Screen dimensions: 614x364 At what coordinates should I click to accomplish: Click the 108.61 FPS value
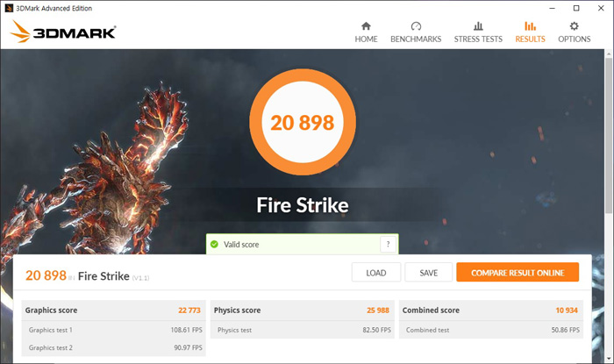tap(186, 330)
